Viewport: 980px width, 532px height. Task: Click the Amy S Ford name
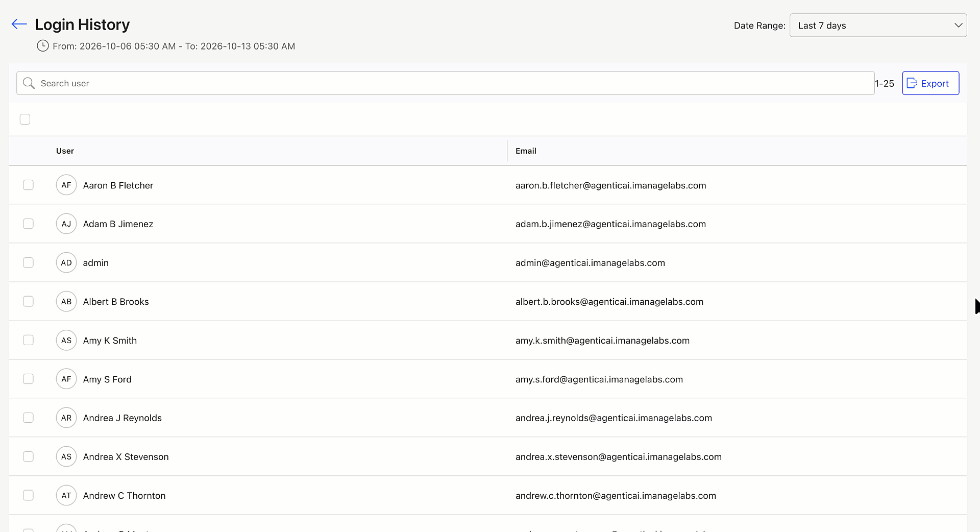[107, 379]
